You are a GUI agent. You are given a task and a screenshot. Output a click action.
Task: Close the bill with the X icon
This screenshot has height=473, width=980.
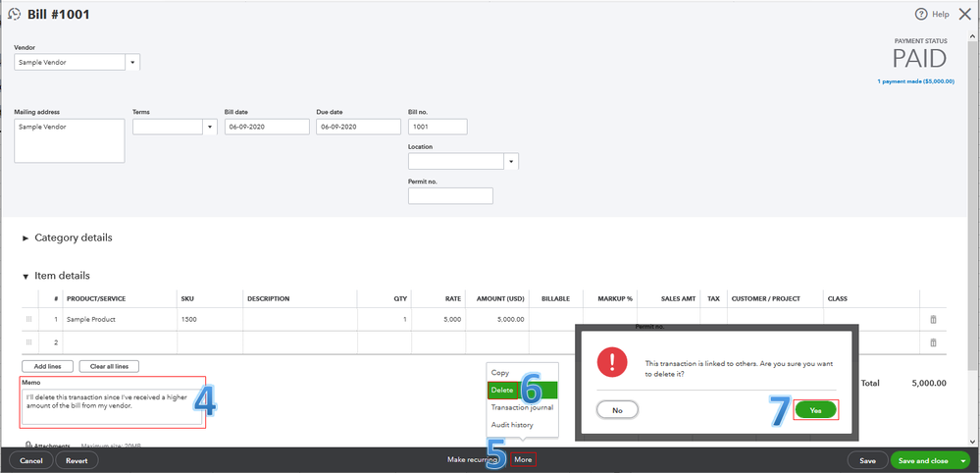[x=965, y=14]
